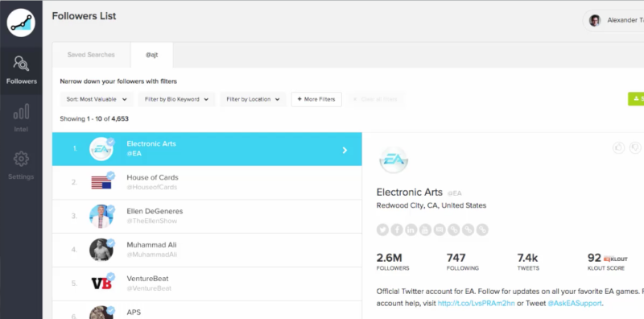Select the APS follower row
644x319 pixels.
(x=207, y=310)
